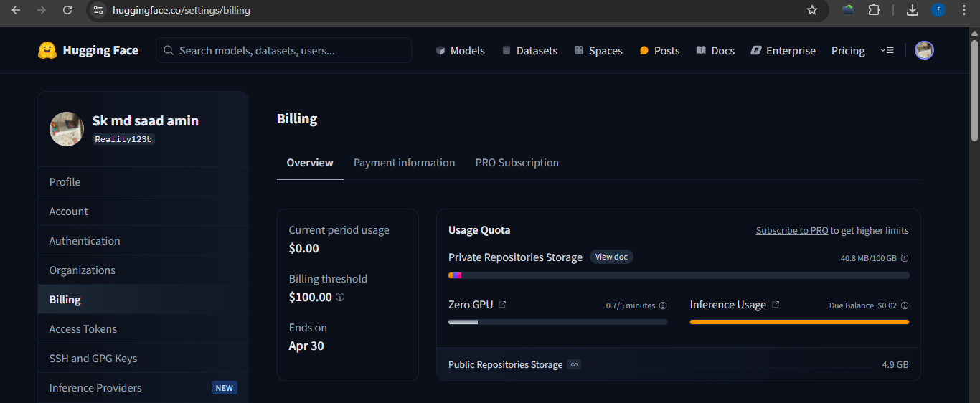Open the Datasets page
Image resolution: width=980 pixels, height=403 pixels.
529,51
